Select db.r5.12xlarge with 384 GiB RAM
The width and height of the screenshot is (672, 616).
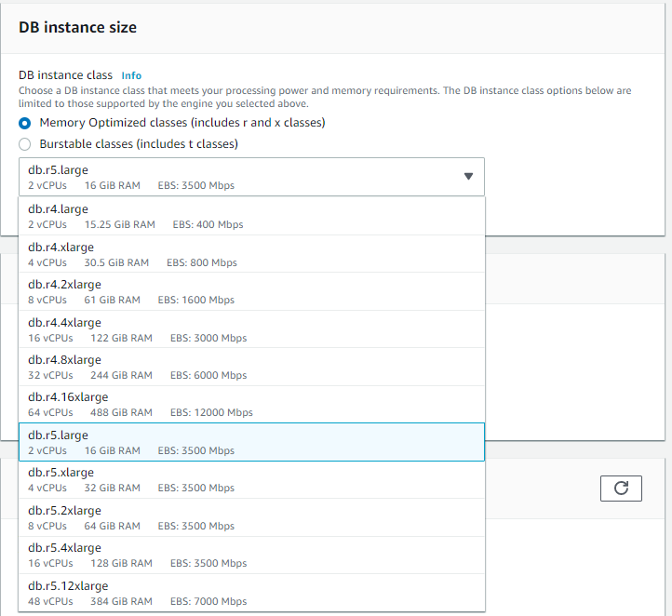pos(251,593)
